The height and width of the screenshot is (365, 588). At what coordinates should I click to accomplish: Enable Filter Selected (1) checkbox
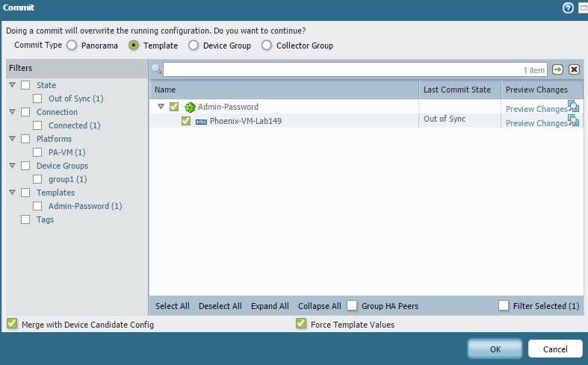pos(504,306)
